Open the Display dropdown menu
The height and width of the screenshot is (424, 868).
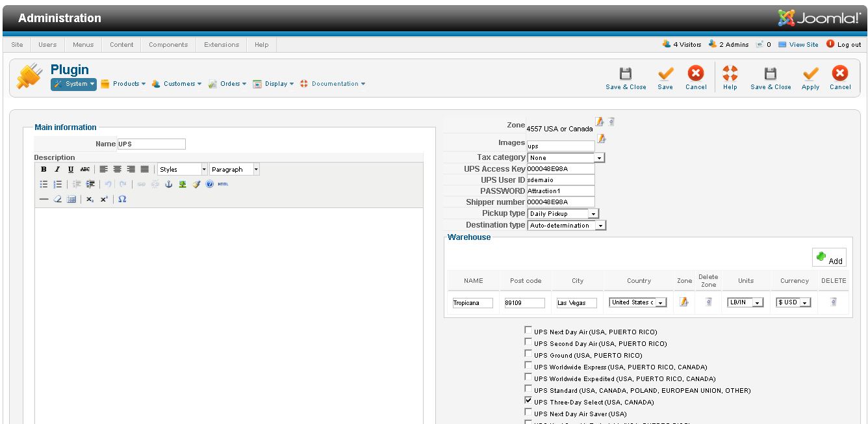point(274,84)
